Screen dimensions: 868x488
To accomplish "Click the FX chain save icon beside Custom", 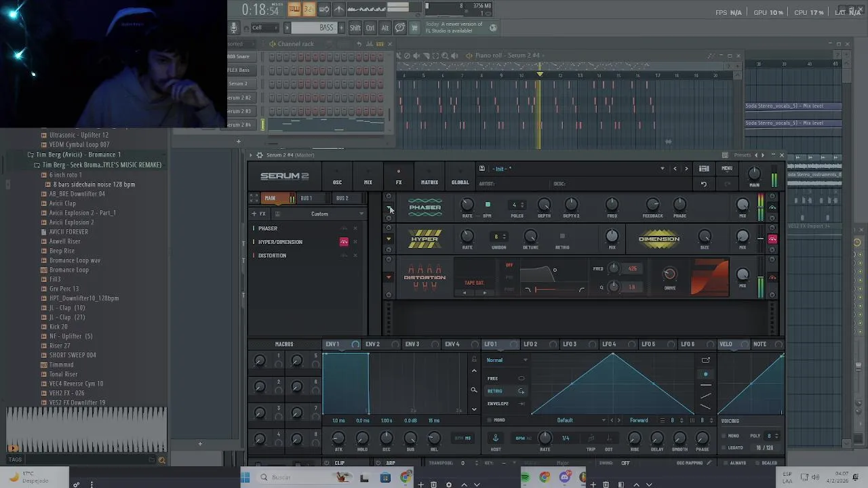I will 277,214.
